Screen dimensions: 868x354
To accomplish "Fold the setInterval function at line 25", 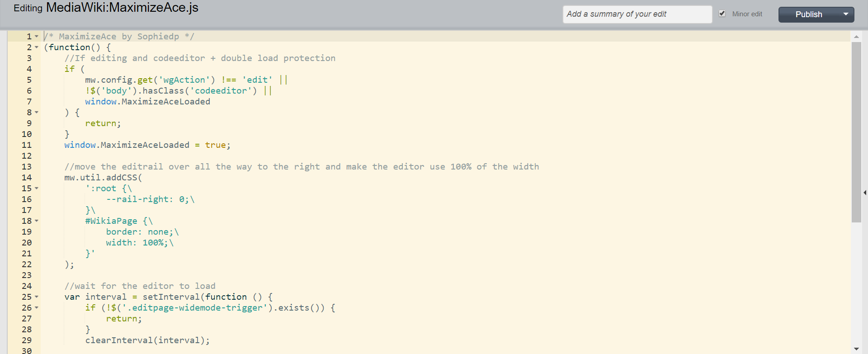I will pyautogui.click(x=37, y=297).
